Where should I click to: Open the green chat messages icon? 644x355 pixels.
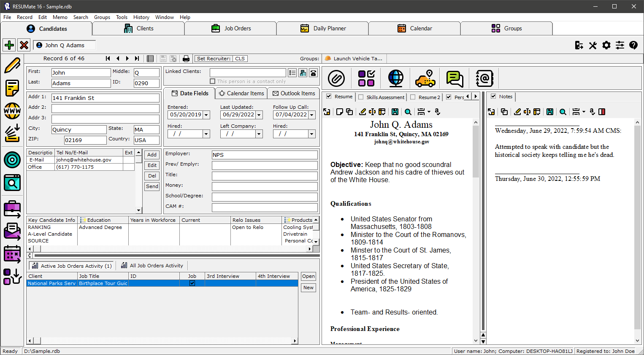point(455,78)
